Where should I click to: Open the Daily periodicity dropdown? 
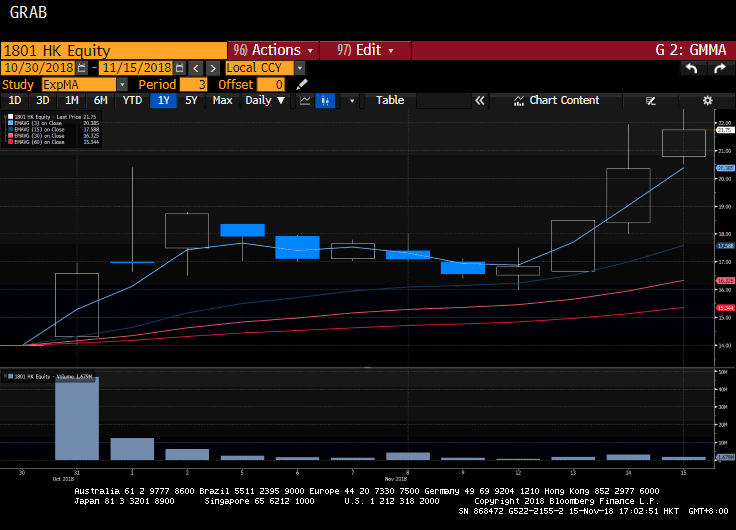pos(265,100)
